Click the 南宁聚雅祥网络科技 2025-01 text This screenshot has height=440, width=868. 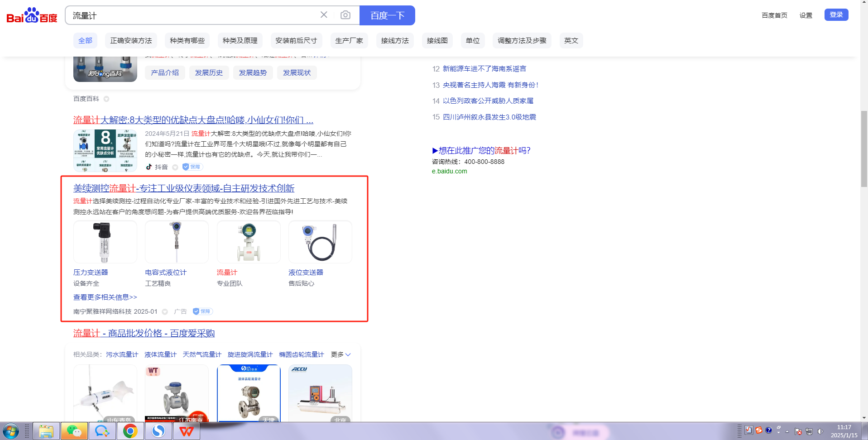115,311
